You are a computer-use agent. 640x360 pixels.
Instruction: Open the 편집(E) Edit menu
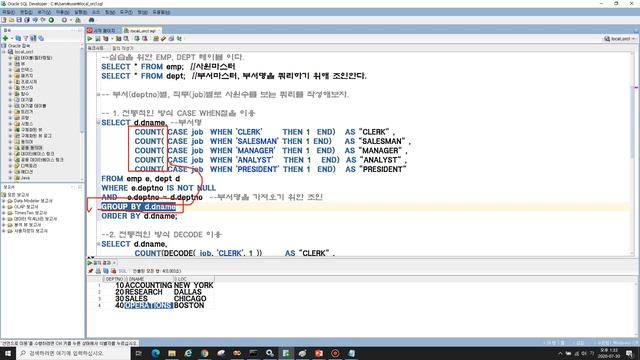[x=26, y=12]
